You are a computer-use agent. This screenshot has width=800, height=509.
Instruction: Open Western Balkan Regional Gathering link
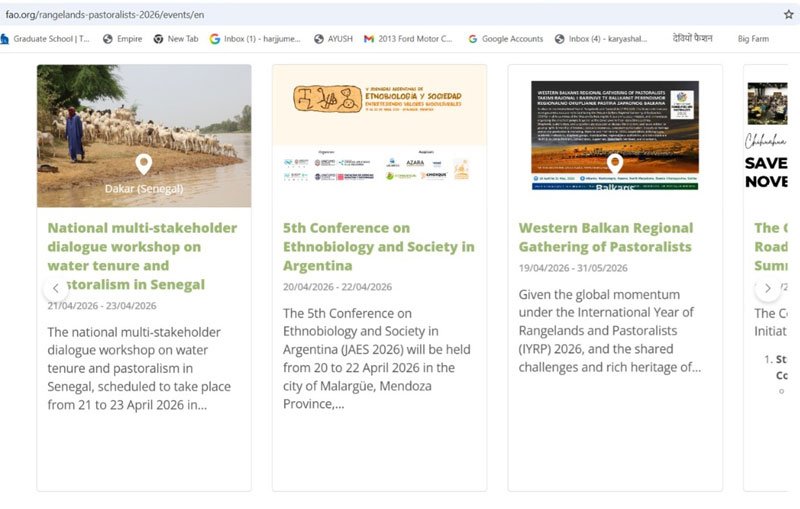pos(605,237)
